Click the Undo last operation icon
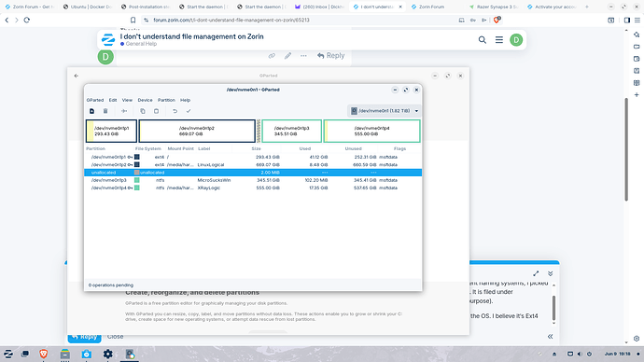This screenshot has width=644, height=362. [x=175, y=111]
